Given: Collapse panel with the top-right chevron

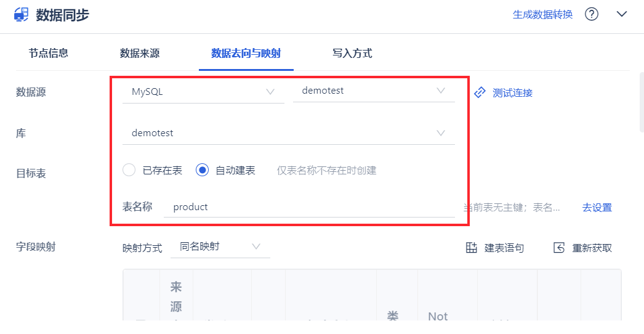Looking at the screenshot, I should (x=622, y=14).
